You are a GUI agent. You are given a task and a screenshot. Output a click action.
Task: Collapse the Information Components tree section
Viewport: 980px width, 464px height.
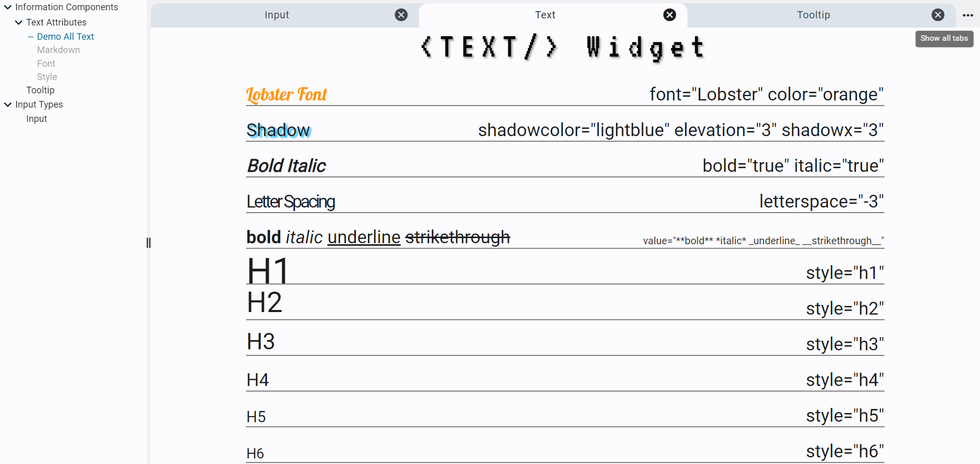[8, 7]
